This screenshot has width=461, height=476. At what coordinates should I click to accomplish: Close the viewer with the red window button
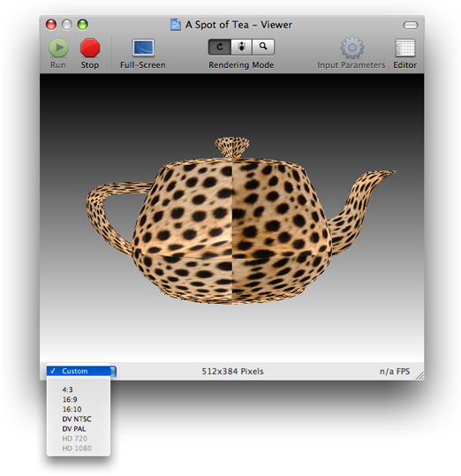[51, 25]
